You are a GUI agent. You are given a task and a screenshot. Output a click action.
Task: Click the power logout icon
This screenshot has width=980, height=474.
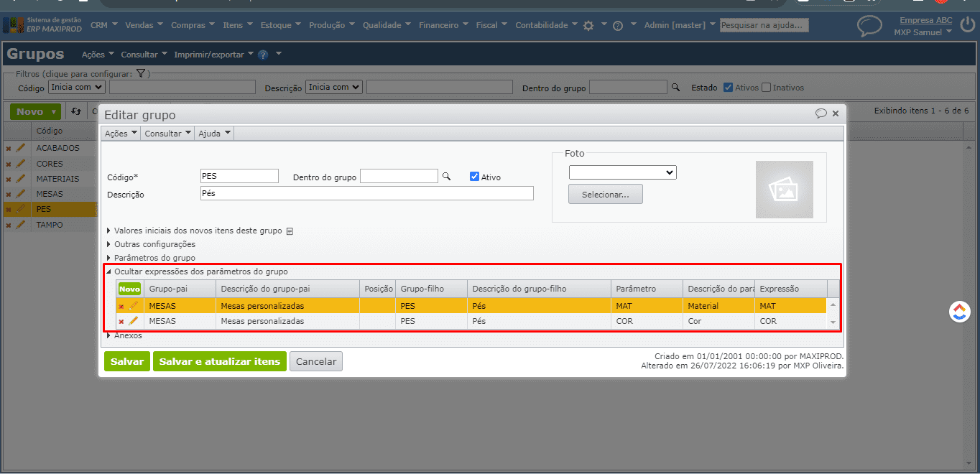coord(967,27)
